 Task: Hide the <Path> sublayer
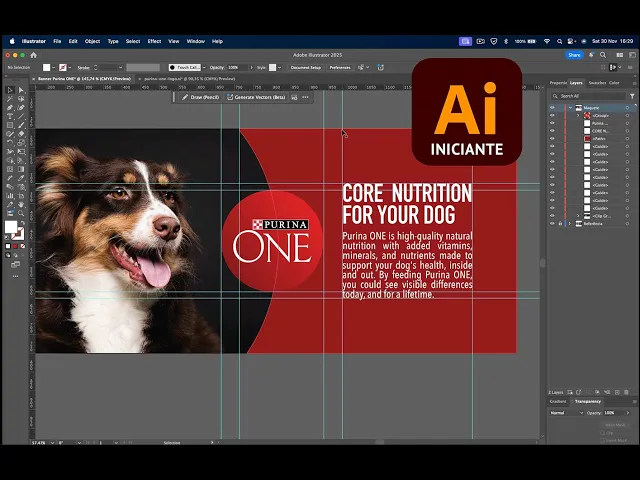552,139
